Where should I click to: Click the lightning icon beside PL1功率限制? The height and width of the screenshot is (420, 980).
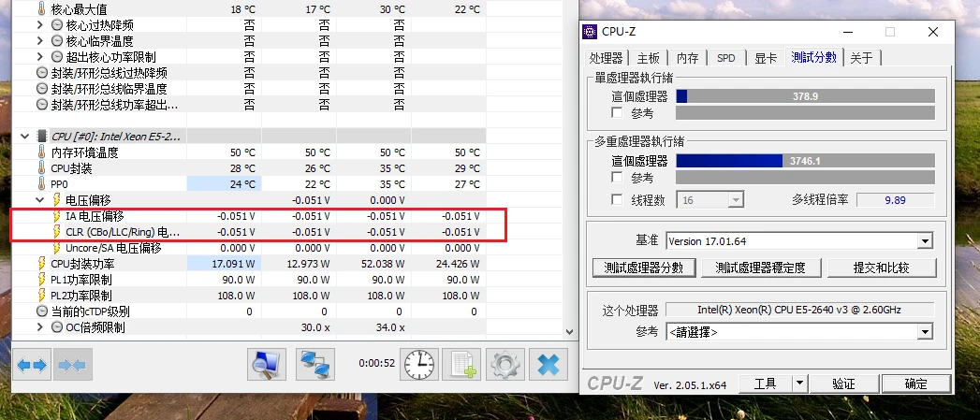coord(42,280)
